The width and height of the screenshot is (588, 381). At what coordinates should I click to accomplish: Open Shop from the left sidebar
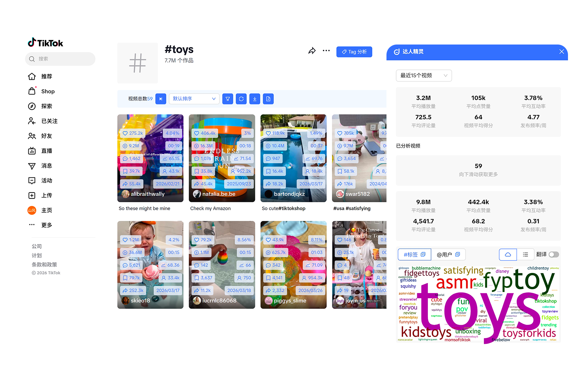[48, 91]
